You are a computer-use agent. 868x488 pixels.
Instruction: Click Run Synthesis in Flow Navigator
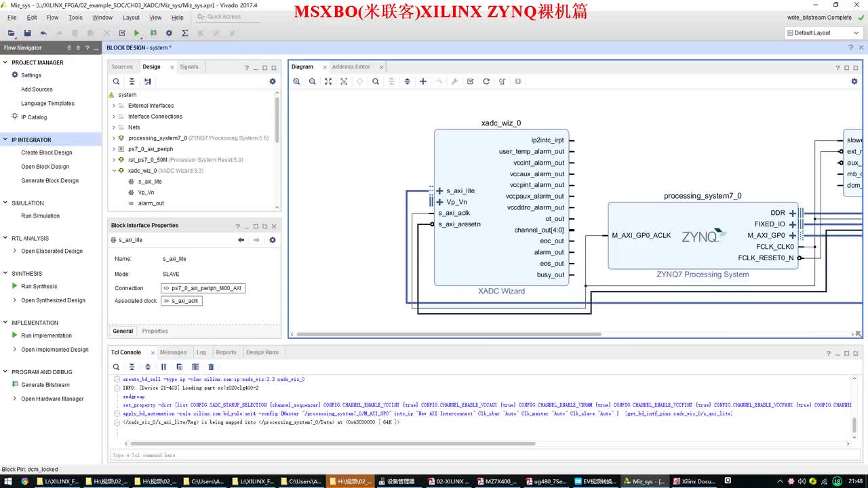click(x=39, y=286)
